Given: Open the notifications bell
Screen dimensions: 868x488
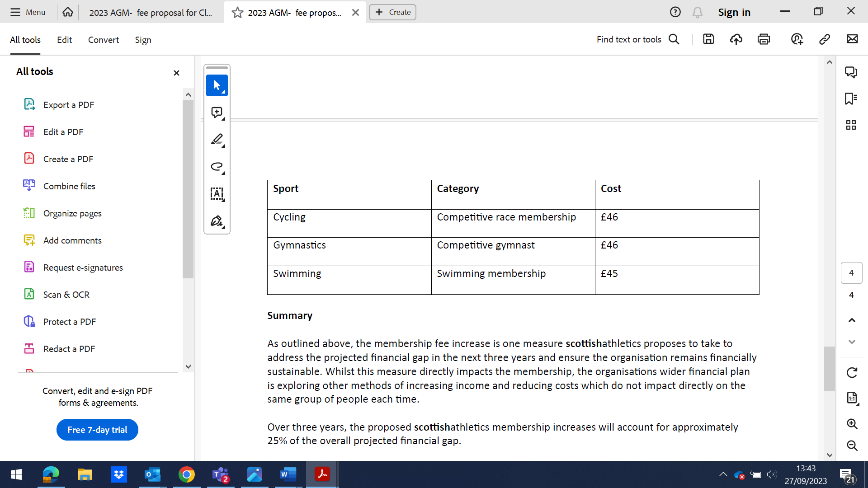Looking at the screenshot, I should click(x=698, y=12).
